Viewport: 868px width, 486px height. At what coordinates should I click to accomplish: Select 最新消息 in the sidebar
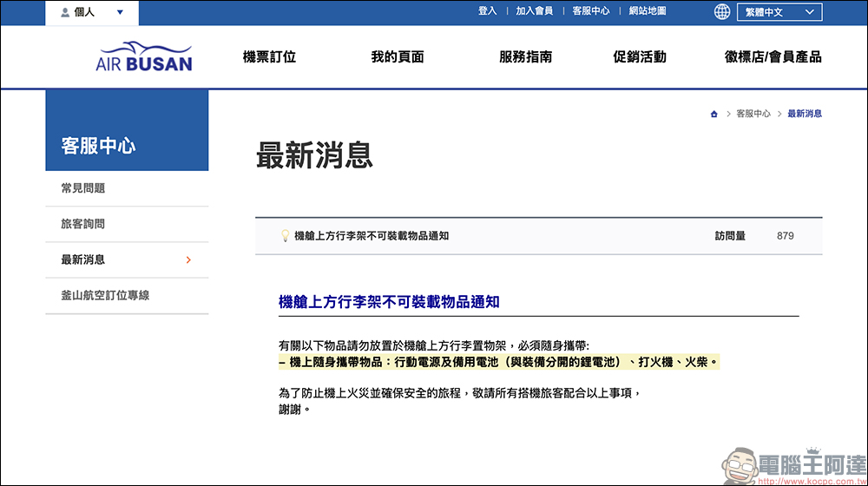click(127, 259)
